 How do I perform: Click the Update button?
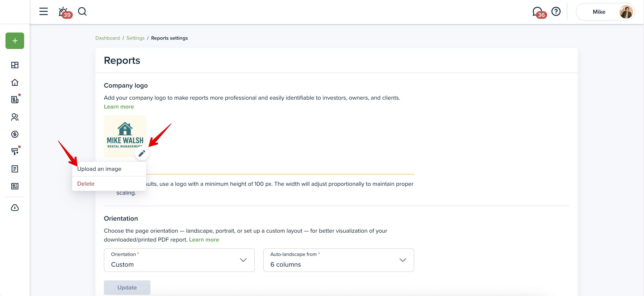tap(127, 288)
